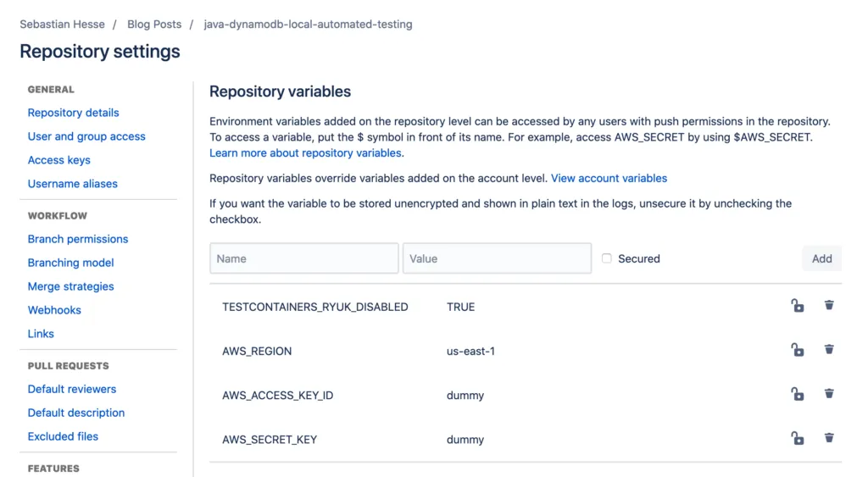This screenshot has height=477, width=868.
Task: Go to Sebastian Hesse breadcrumb
Action: coord(62,25)
